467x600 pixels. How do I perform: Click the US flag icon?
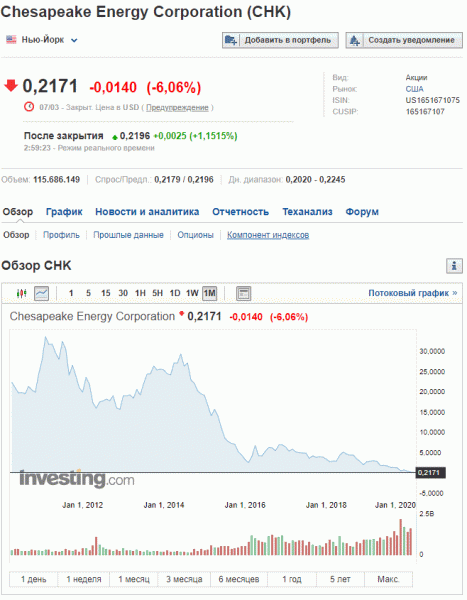coord(11,39)
